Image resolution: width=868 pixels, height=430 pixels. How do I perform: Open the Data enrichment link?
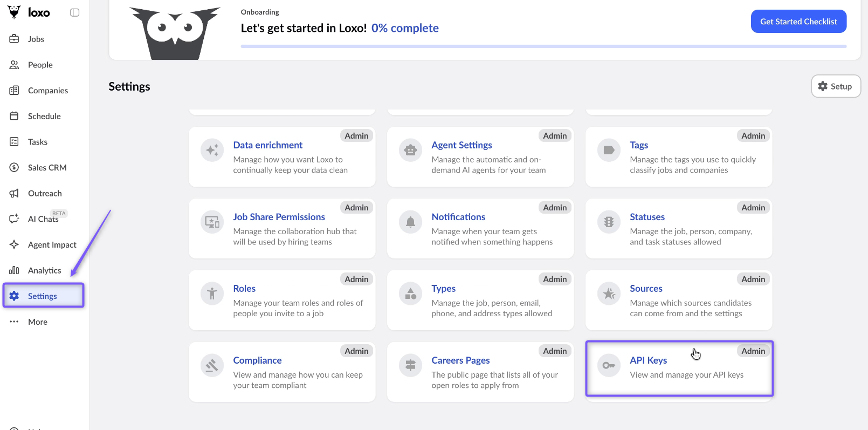268,145
